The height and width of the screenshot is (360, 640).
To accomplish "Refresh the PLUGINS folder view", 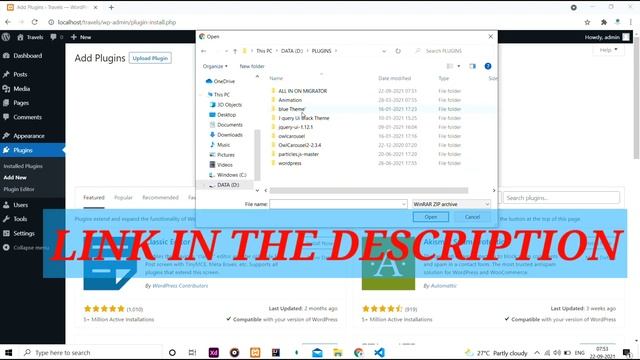I will 398,51.
